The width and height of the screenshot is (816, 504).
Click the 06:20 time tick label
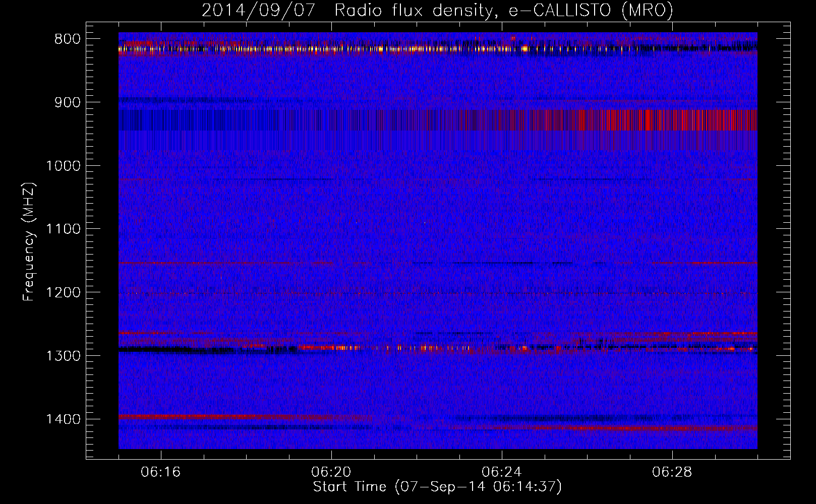point(331,472)
